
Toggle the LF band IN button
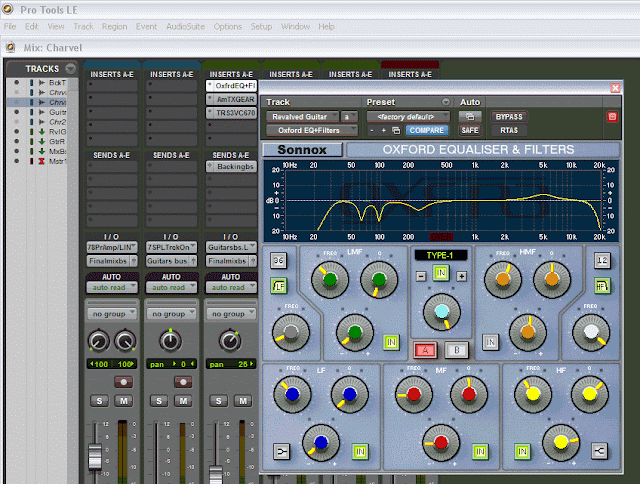pos(360,451)
